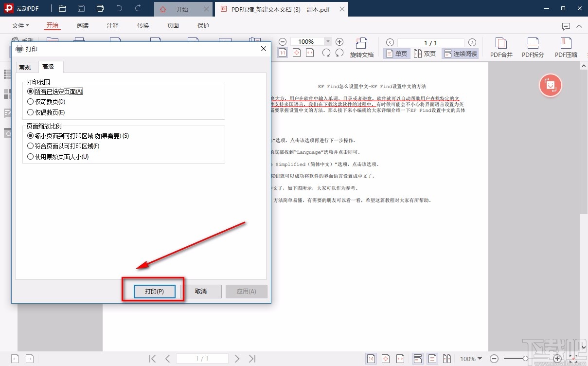The height and width of the screenshot is (366, 588).
Task: Click the bottom bar page number field
Action: [x=202, y=359]
